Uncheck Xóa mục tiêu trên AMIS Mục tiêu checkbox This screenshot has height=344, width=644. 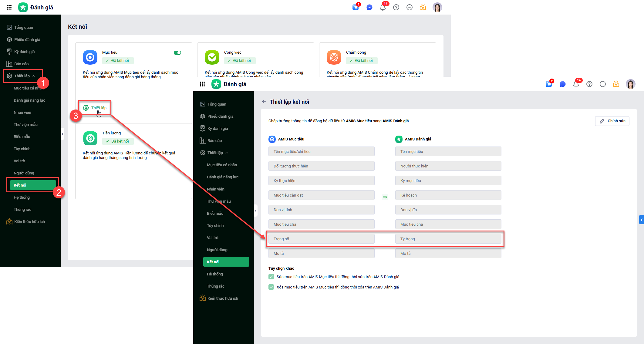(271, 287)
